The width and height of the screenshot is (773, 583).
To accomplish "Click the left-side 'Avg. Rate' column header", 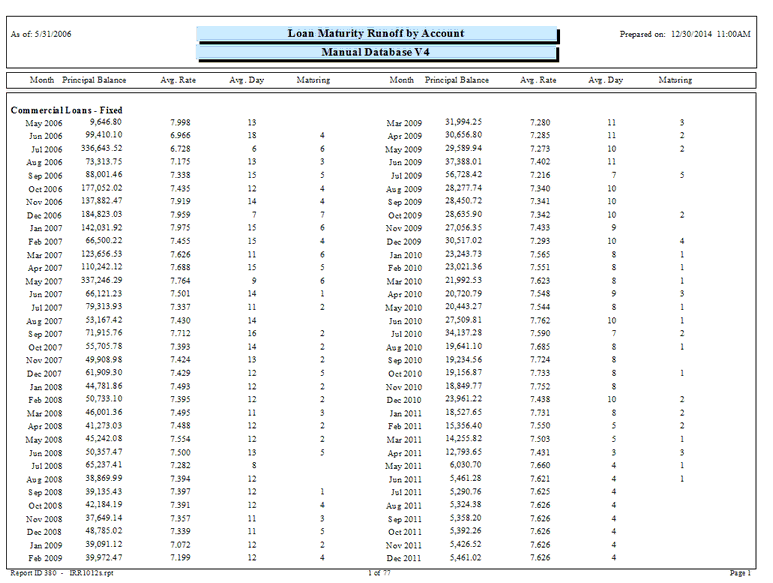I will coord(177,80).
